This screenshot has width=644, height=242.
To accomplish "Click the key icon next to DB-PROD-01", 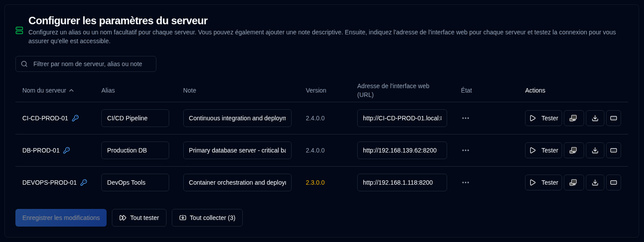I will click(67, 150).
